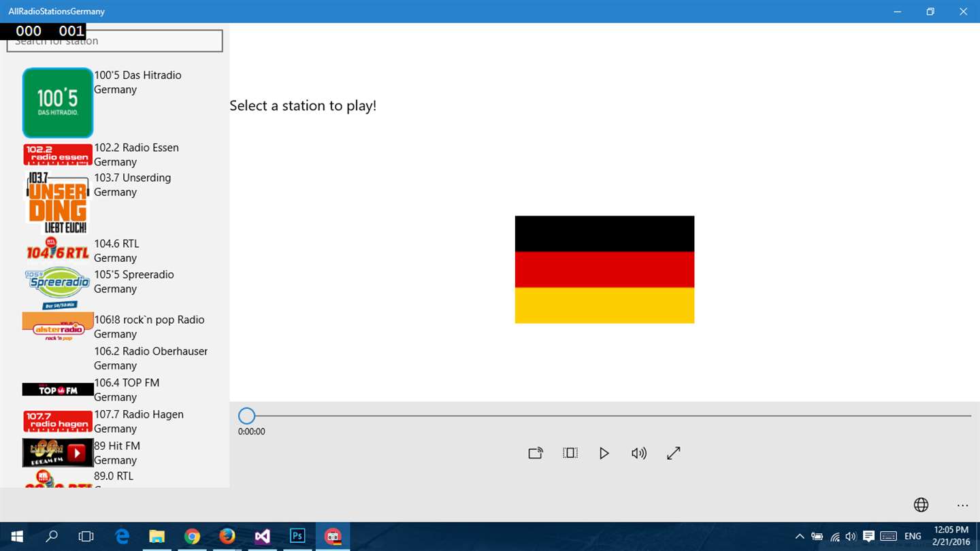Switch to Visual Studio in taskbar
This screenshot has height=551, width=980.
pyautogui.click(x=262, y=537)
